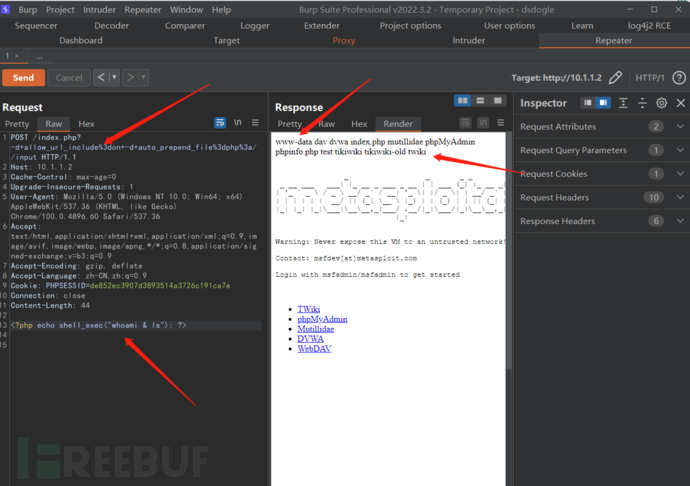Viewport: 690px width, 486px height.
Task: Open the Help menu
Action: tap(221, 10)
